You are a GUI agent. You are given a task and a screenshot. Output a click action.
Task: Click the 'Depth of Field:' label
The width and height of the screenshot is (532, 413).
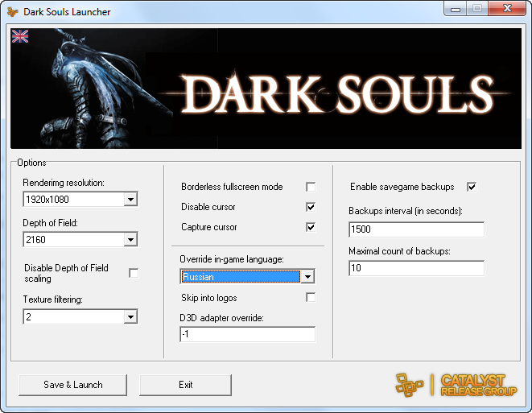click(x=50, y=223)
